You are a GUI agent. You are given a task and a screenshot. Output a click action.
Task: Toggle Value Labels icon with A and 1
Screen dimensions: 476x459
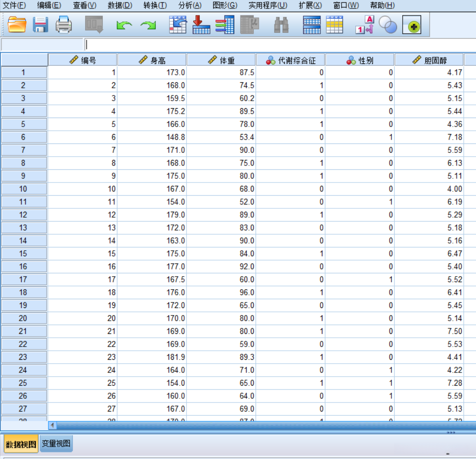click(365, 24)
